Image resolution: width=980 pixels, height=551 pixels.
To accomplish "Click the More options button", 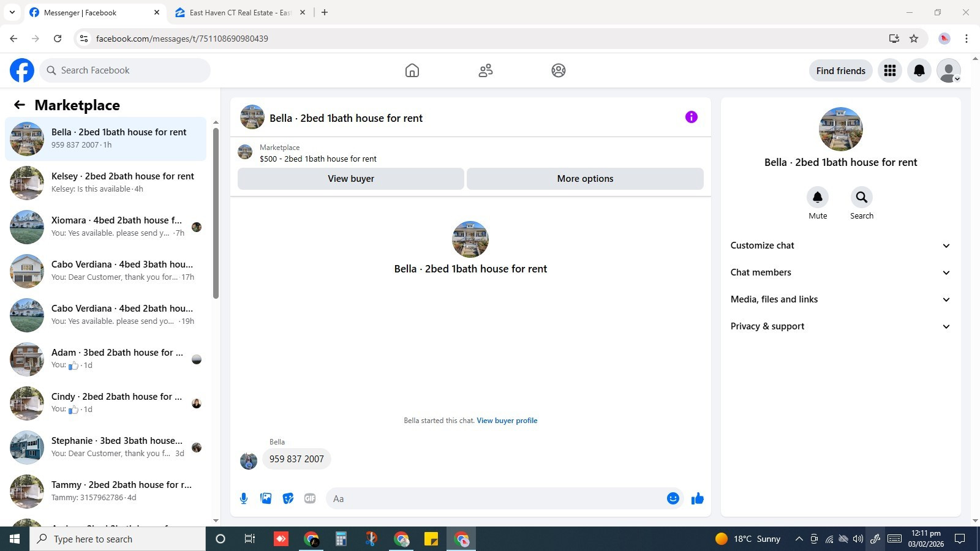I will [585, 179].
